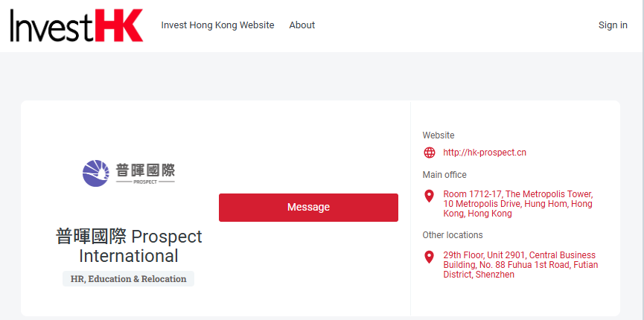The image size is (644, 320).
Task: Click the Main office section label
Action: (x=444, y=175)
